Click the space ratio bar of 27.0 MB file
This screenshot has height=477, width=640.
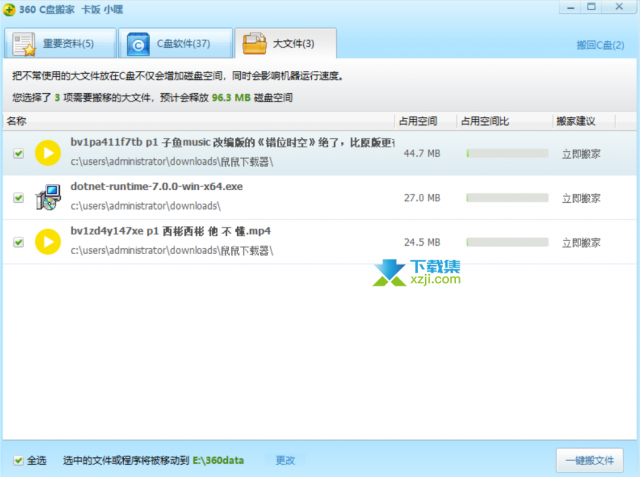point(507,198)
